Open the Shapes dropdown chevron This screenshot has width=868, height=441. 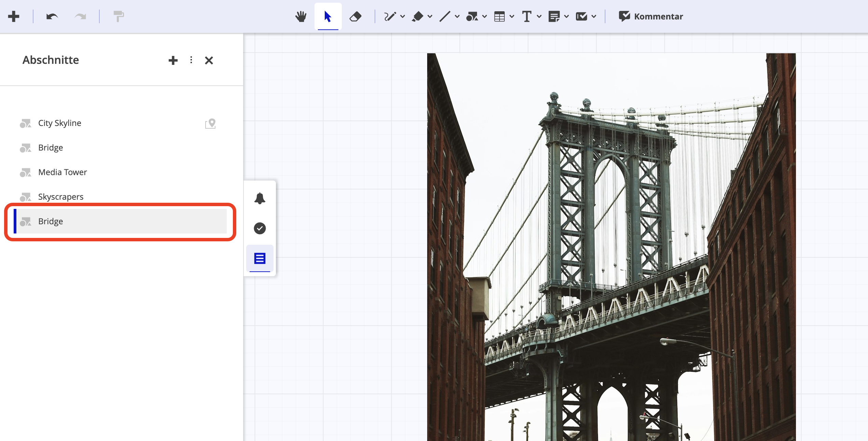click(x=484, y=16)
